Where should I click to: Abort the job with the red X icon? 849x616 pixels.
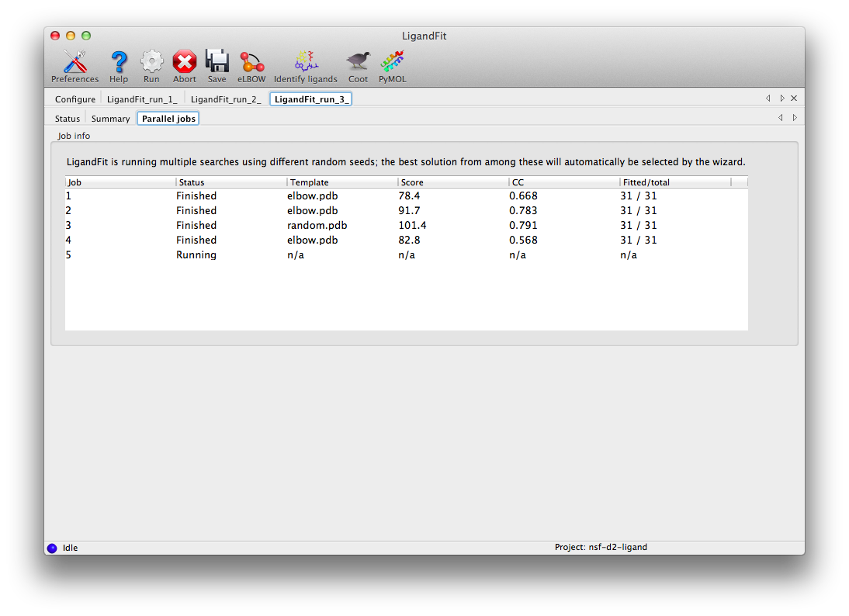point(185,62)
